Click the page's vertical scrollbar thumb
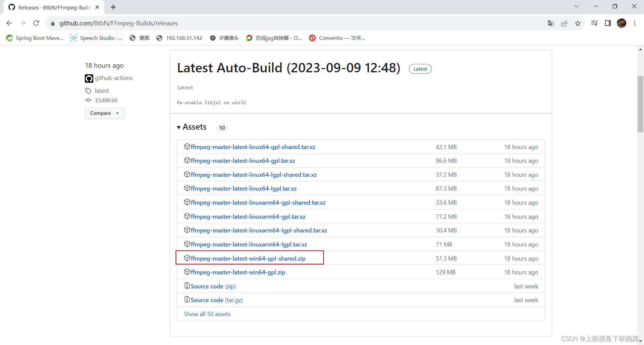Screen dimensions: 644x345 pos(640,104)
